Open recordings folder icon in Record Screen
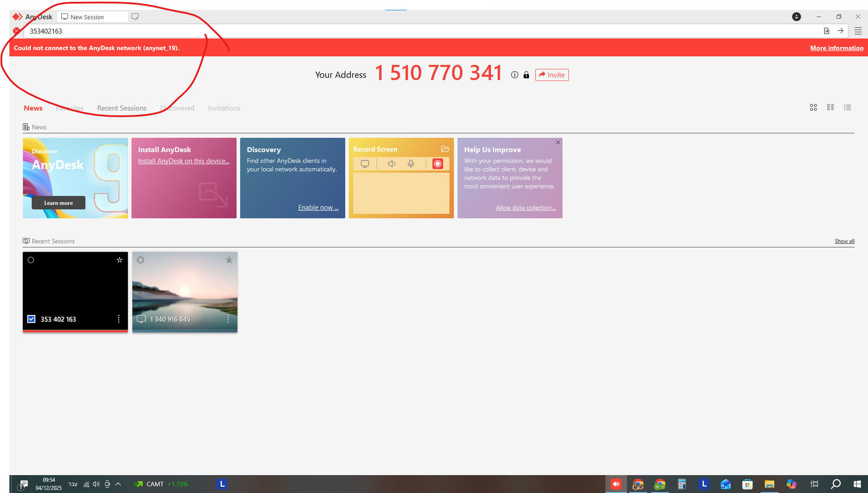The width and height of the screenshot is (868, 493). [445, 149]
